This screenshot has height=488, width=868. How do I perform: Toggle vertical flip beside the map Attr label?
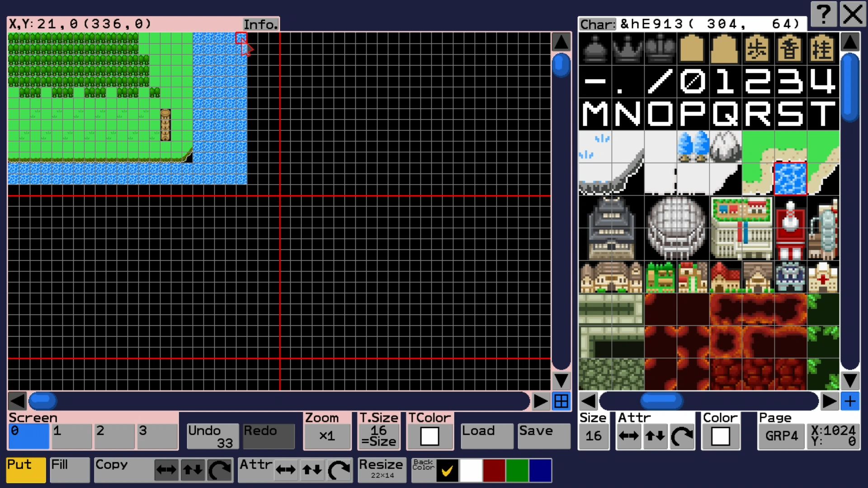(x=313, y=470)
